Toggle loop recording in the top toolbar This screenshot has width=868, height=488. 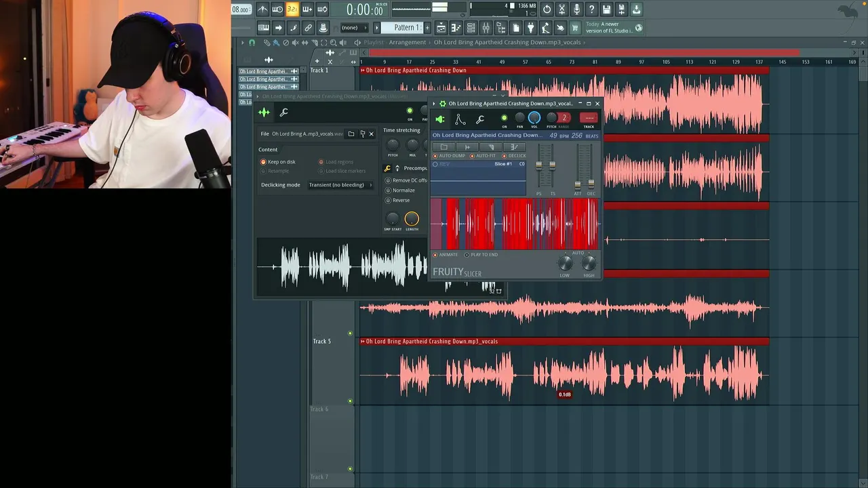tap(322, 9)
